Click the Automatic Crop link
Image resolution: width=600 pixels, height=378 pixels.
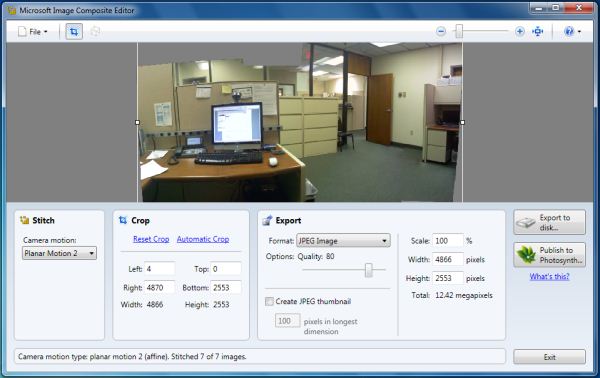click(x=203, y=239)
